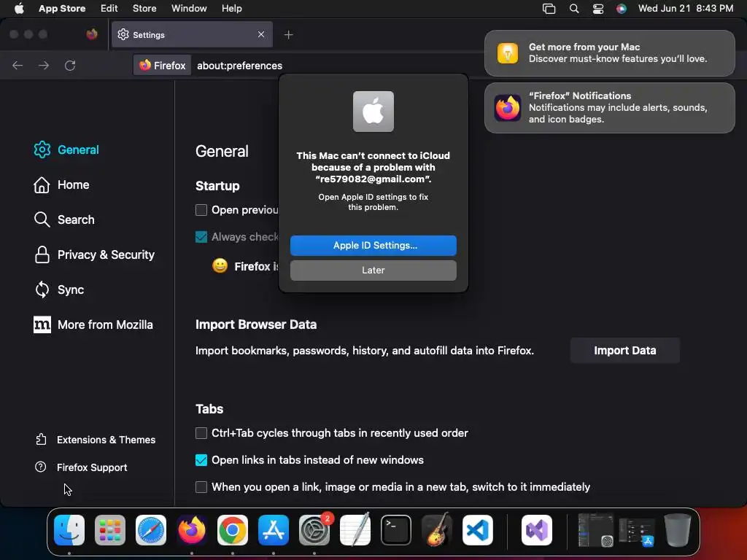Open Spotlight search in menu bar

click(574, 9)
